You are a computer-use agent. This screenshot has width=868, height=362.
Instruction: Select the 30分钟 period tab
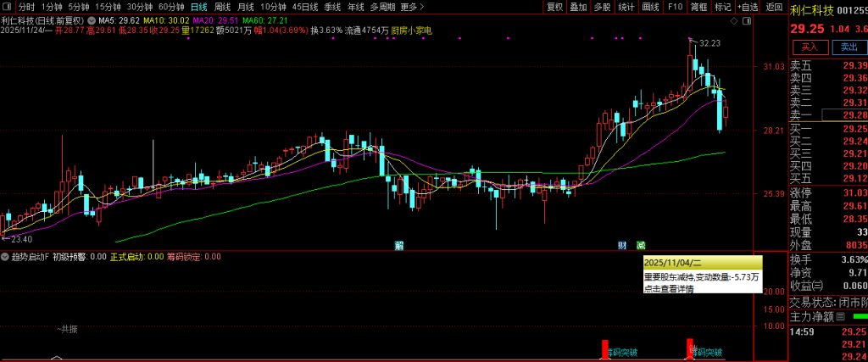click(140, 7)
